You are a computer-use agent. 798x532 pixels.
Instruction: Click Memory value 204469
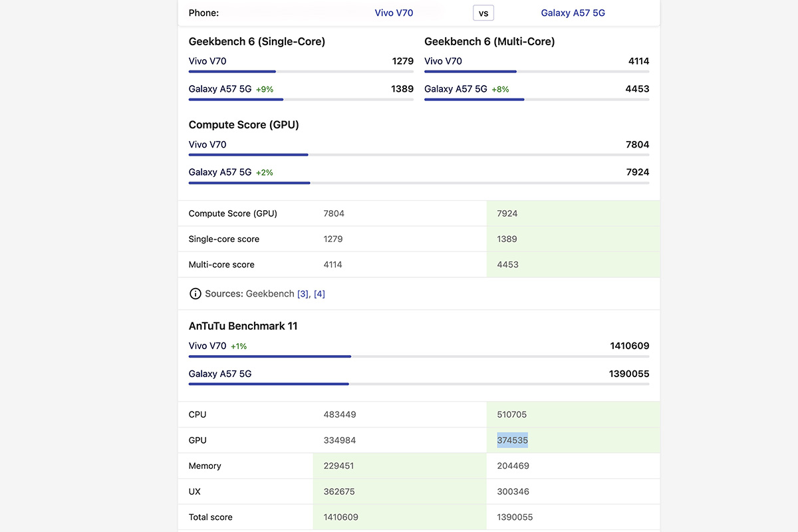tap(513, 465)
